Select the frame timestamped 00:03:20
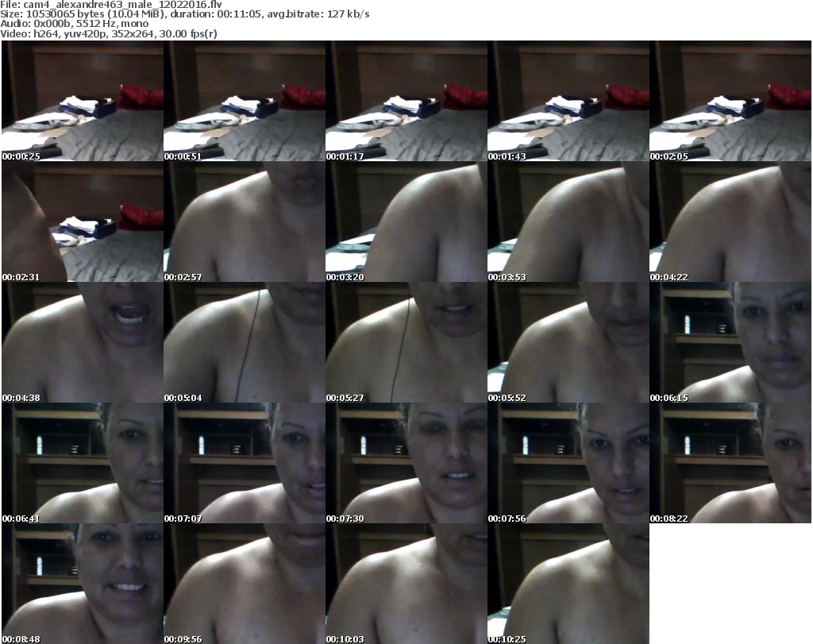Screen dimensions: 813x644 [x=406, y=222]
